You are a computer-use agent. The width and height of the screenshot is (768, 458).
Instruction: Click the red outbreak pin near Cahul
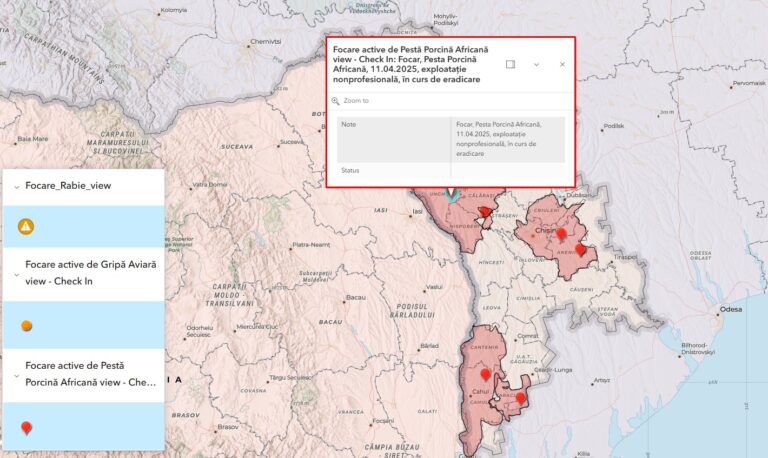point(485,374)
